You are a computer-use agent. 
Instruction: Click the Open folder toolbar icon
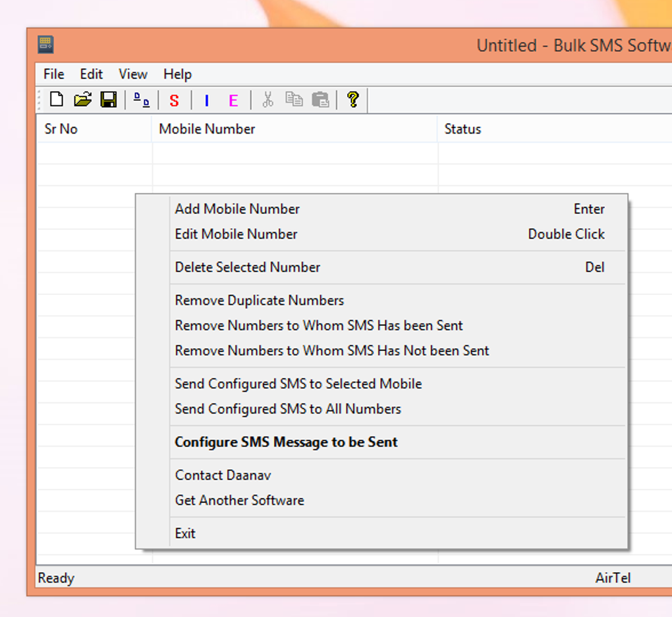[x=82, y=100]
